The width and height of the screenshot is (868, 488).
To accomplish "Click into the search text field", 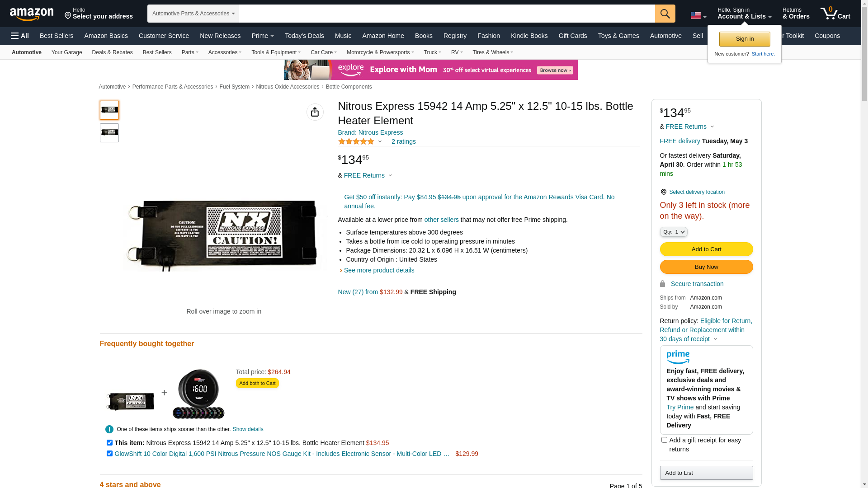I will (x=446, y=14).
